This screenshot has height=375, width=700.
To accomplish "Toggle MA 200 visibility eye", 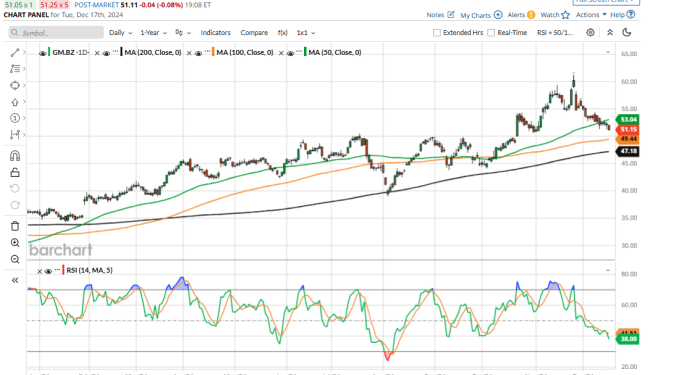I will [x=106, y=53].
